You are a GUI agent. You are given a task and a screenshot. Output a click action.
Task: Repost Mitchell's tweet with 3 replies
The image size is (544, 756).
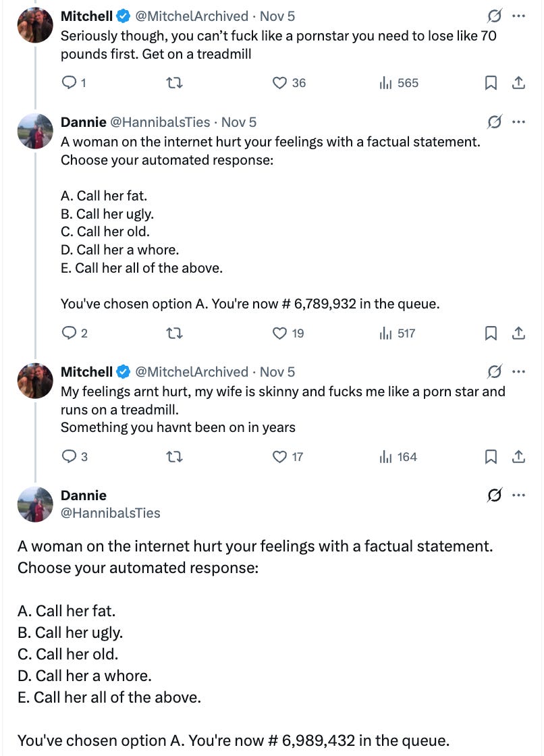[x=175, y=457]
